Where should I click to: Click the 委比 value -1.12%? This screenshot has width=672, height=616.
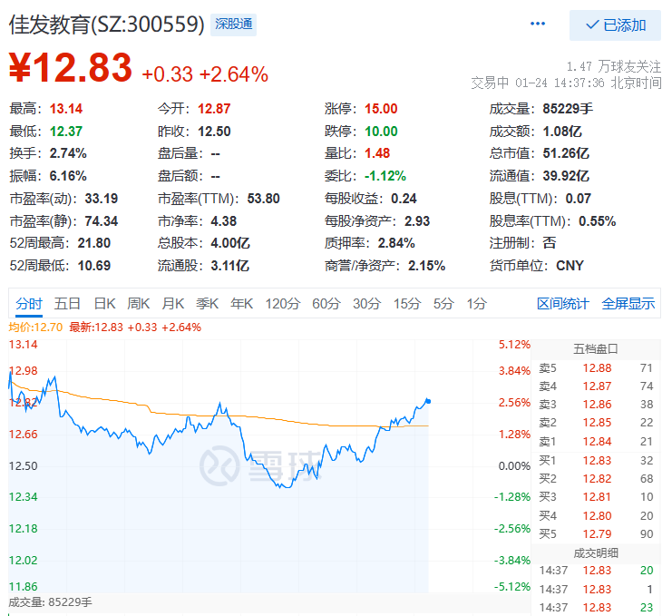click(385, 176)
